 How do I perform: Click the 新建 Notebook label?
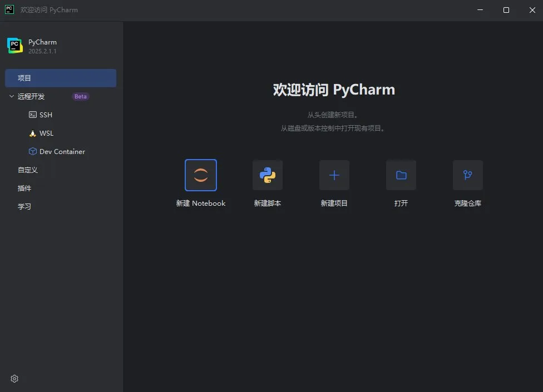tap(201, 203)
